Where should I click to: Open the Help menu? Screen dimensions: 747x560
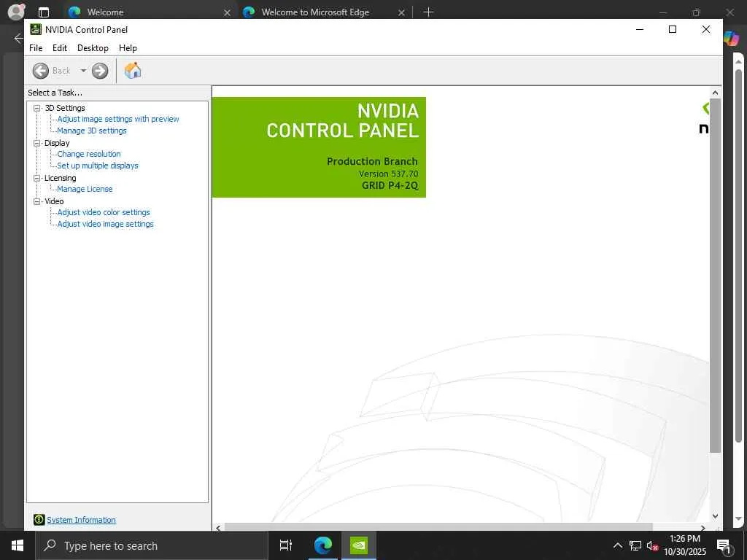(128, 48)
